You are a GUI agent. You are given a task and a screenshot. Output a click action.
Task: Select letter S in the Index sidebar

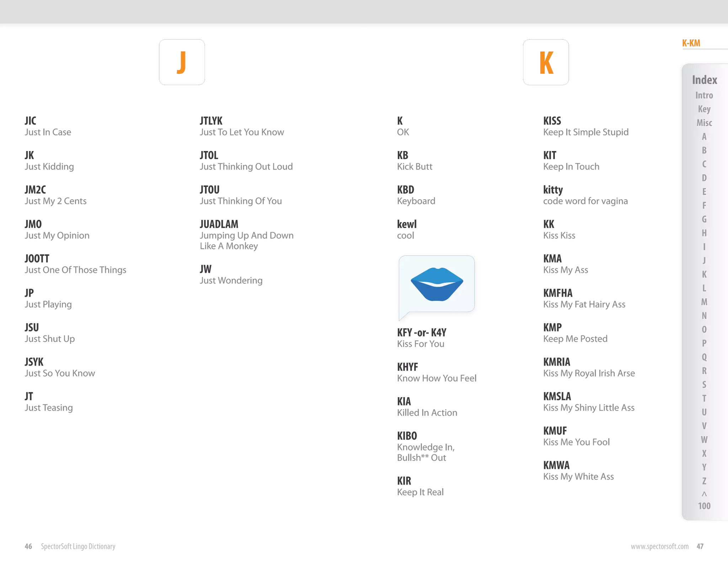coord(704,385)
